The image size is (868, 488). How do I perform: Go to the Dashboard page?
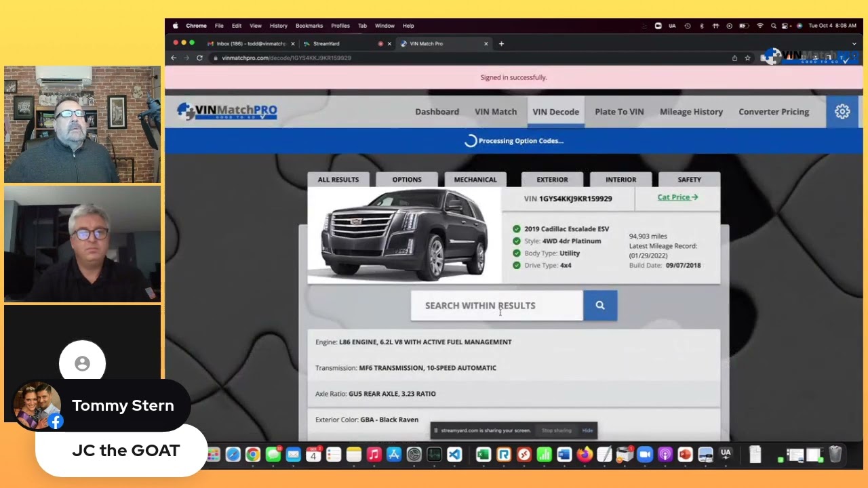[437, 112]
